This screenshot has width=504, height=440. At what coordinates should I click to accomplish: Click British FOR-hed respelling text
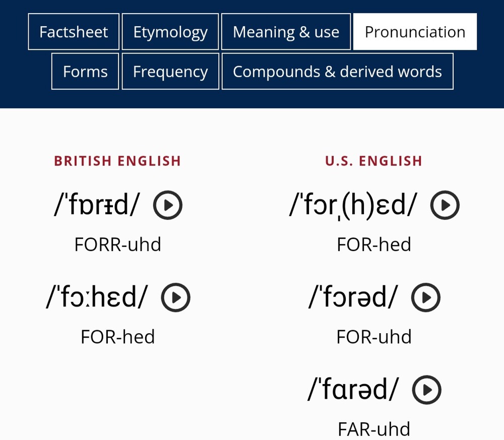click(x=117, y=337)
